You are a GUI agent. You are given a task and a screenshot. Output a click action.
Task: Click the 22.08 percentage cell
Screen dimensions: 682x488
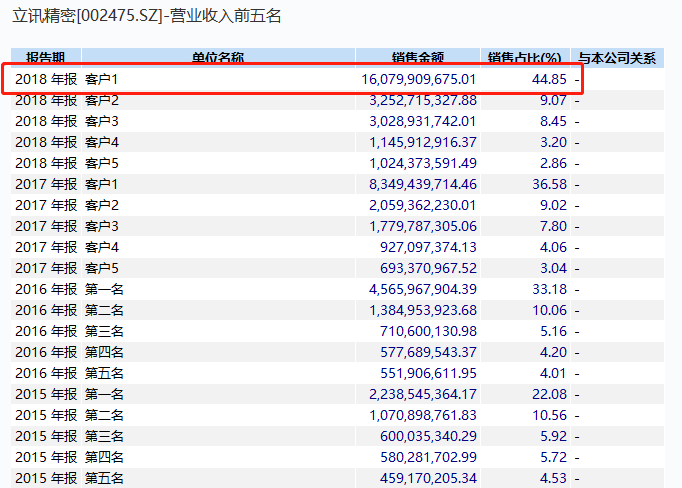click(549, 394)
